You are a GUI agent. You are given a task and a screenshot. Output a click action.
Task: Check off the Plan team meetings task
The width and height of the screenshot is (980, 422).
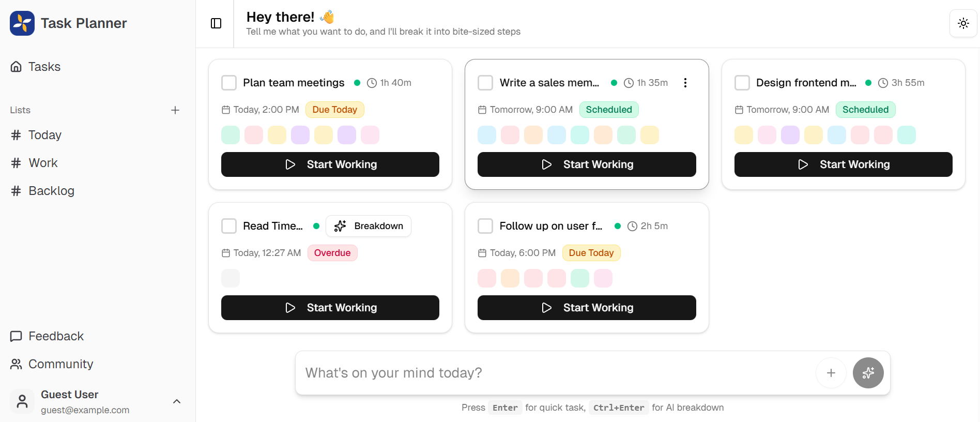229,83
